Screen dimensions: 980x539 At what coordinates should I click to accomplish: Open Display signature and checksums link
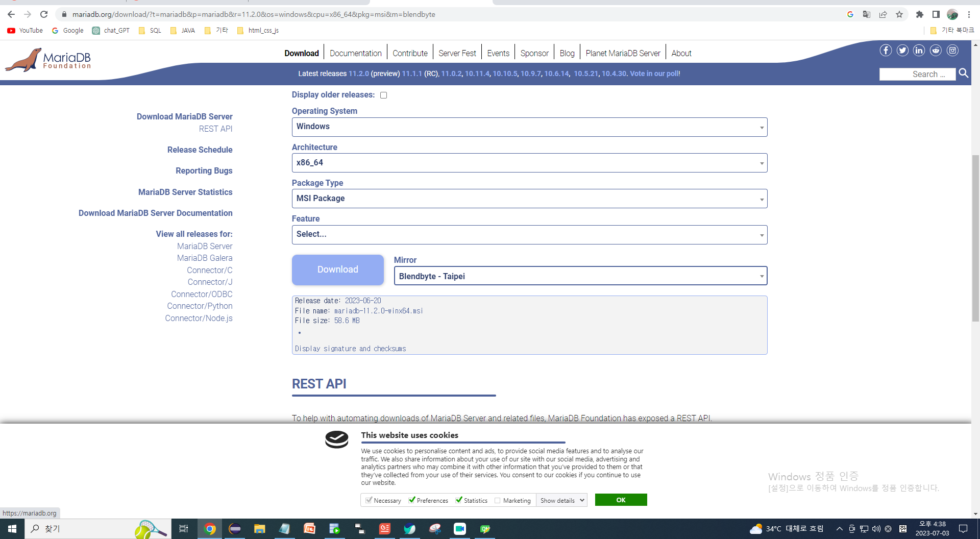(350, 349)
